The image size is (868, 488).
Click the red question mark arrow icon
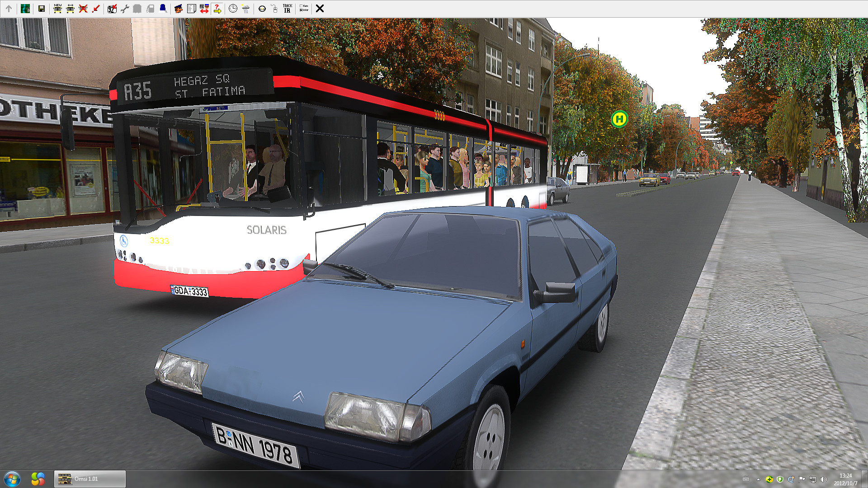[217, 9]
